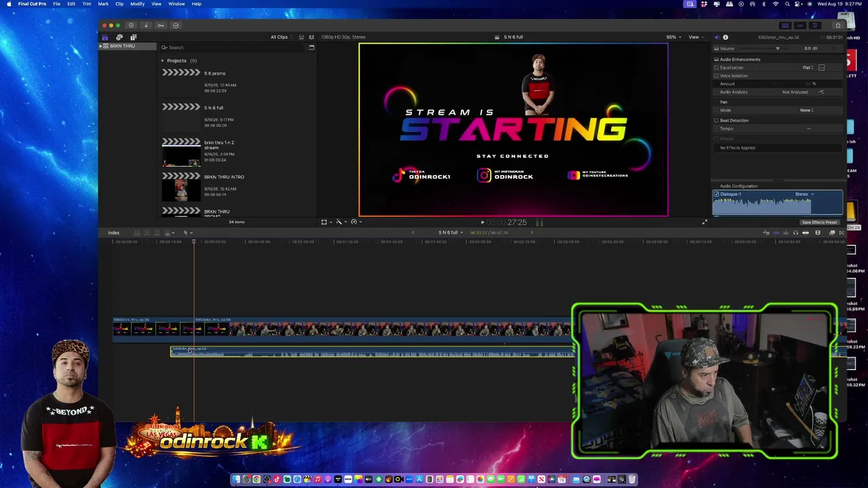Click the Audio Analysis magic wand icon
This screenshot has width=868, height=488.
[x=821, y=92]
